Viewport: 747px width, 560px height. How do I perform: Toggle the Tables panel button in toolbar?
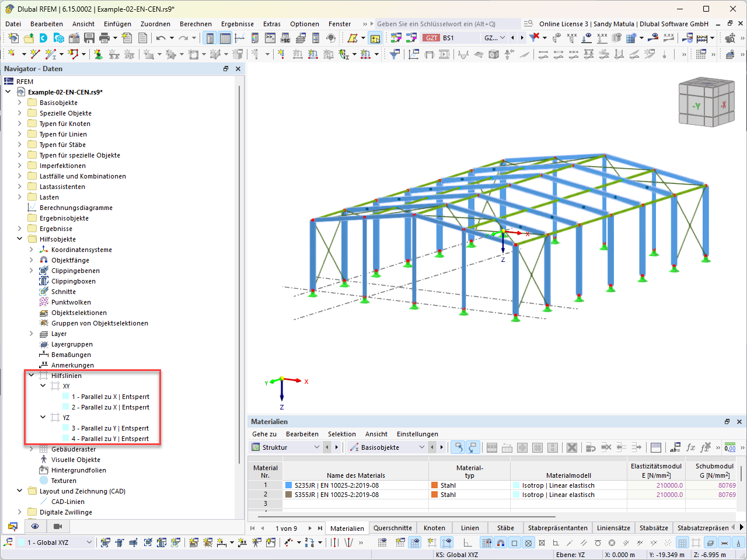pyautogui.click(x=225, y=38)
